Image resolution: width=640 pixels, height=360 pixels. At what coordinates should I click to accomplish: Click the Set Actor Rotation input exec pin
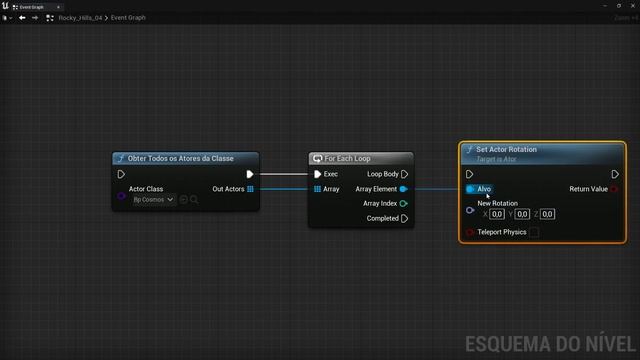[x=469, y=174]
